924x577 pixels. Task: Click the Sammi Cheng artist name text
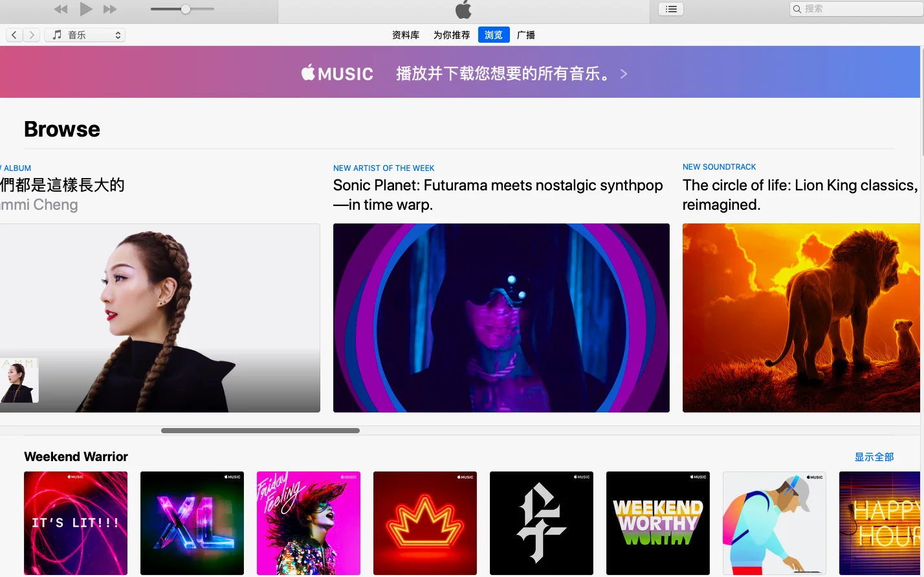click(x=39, y=205)
